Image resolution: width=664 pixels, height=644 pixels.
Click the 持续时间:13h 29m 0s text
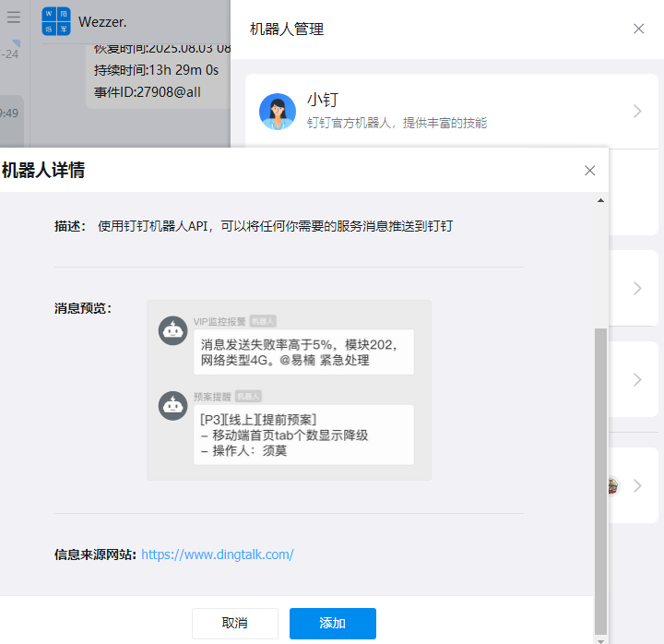click(x=156, y=70)
